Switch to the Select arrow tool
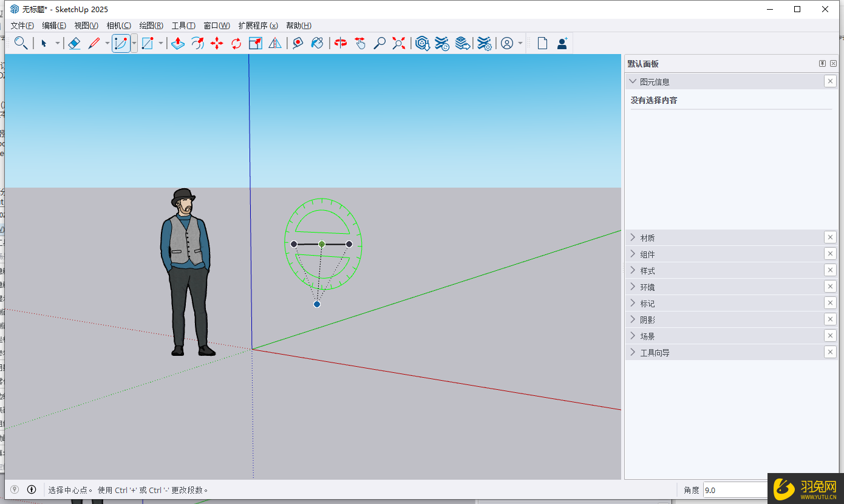This screenshot has height=504, width=844. click(44, 43)
